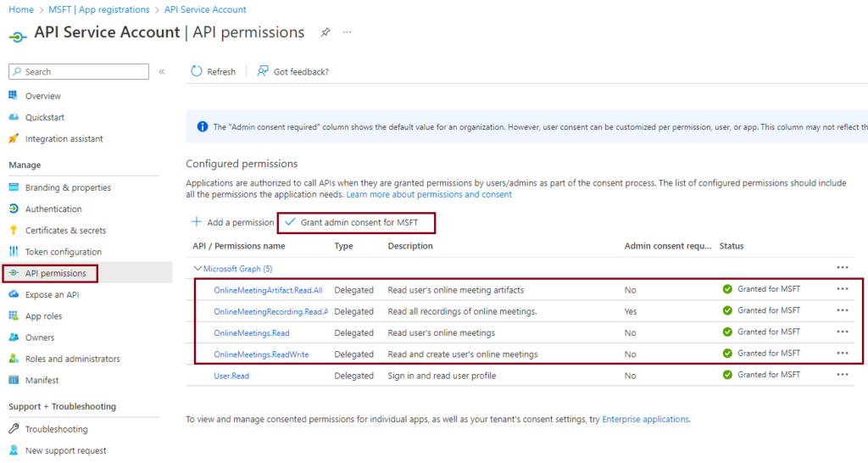The width and height of the screenshot is (868, 463).
Task: Open the page header more options ellipsis
Action: pyautogui.click(x=347, y=33)
